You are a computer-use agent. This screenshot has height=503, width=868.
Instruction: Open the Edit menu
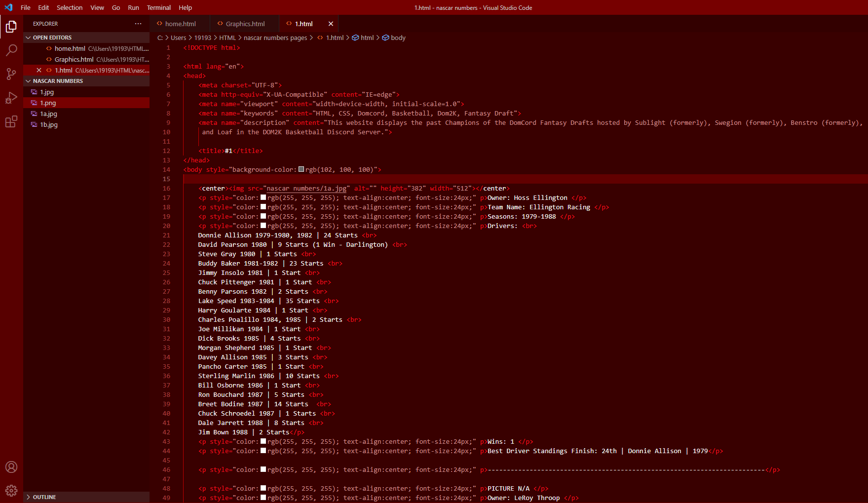[x=43, y=7]
